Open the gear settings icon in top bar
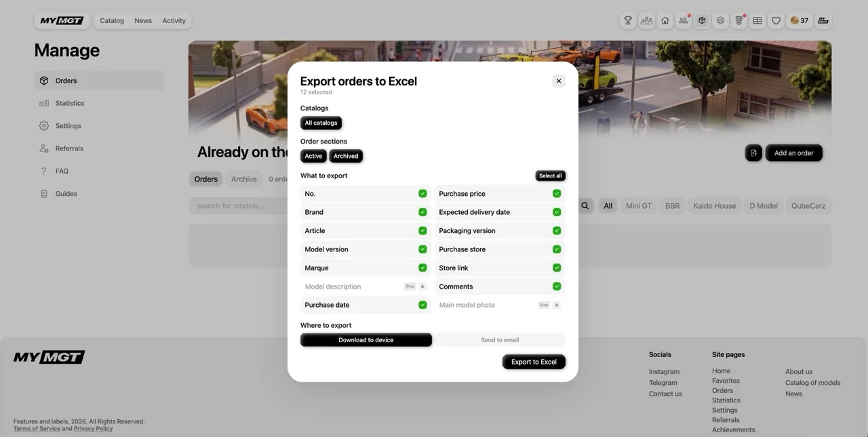The height and width of the screenshot is (437, 868). coord(721,20)
